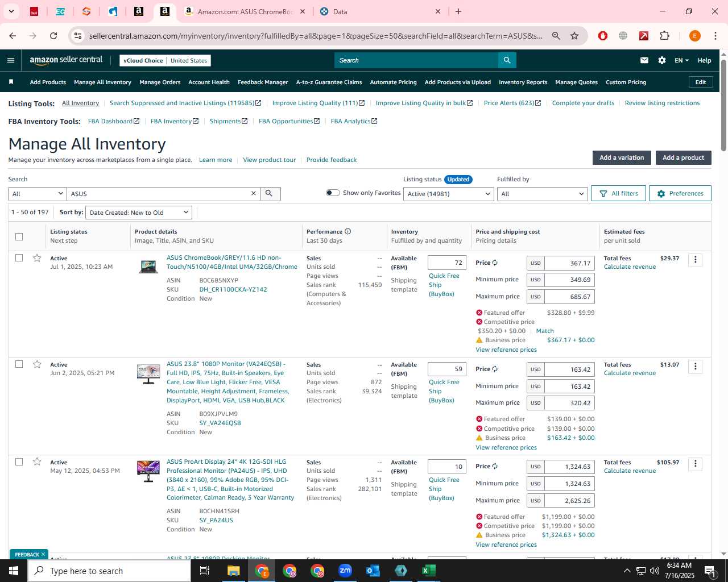This screenshot has height=582, width=728.
Task: Open the Listing status Active (14981) dropdown
Action: tap(449, 194)
